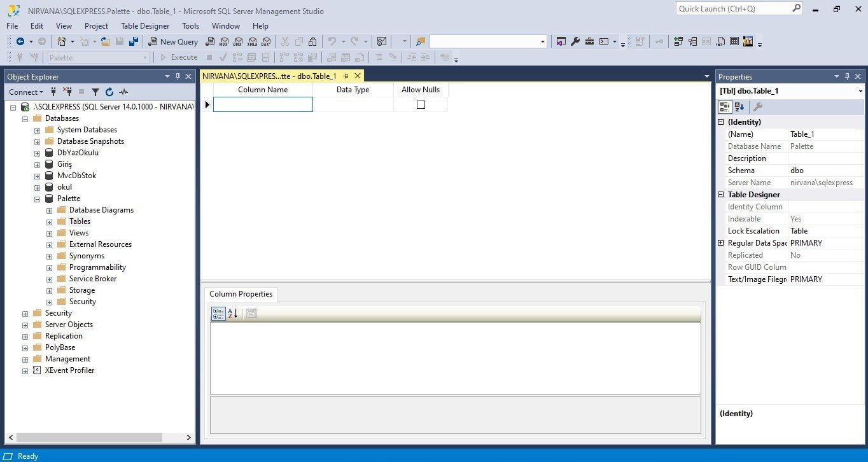
Task: Open the Properties wrench icon in toolbar
Action: coord(575,41)
